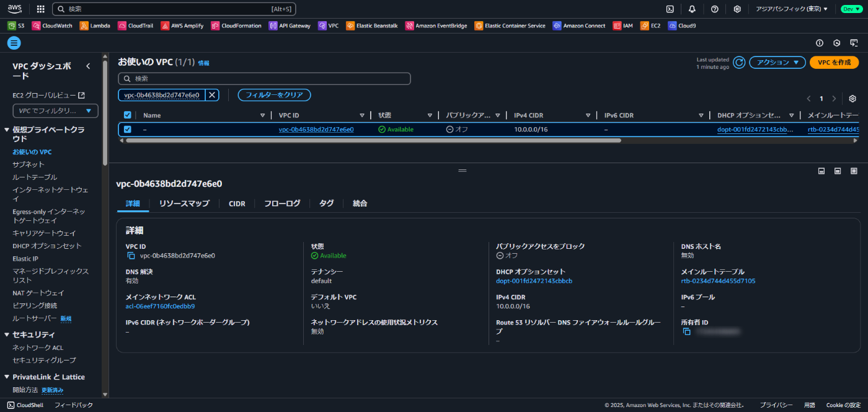Open the アクション dropdown

click(777, 62)
